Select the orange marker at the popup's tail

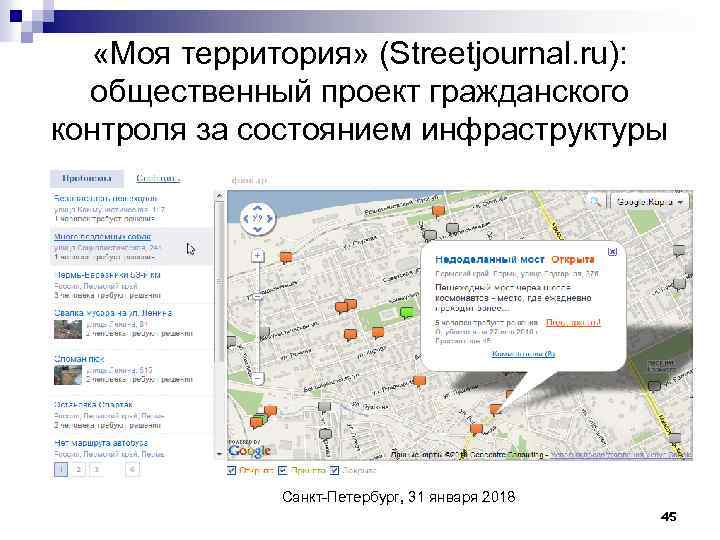pos(495,409)
